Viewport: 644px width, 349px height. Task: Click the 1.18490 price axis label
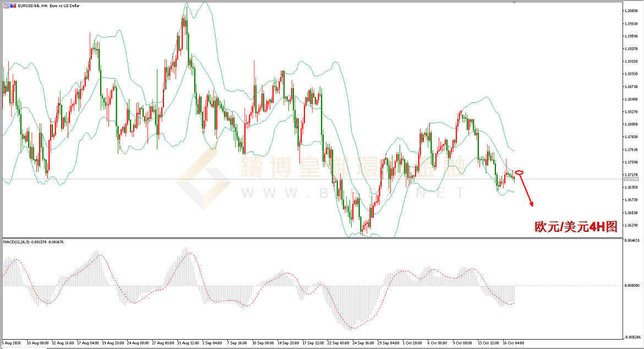(x=631, y=100)
